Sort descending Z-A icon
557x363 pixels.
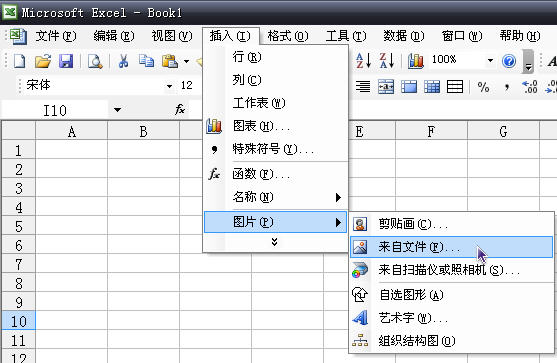tap(387, 60)
